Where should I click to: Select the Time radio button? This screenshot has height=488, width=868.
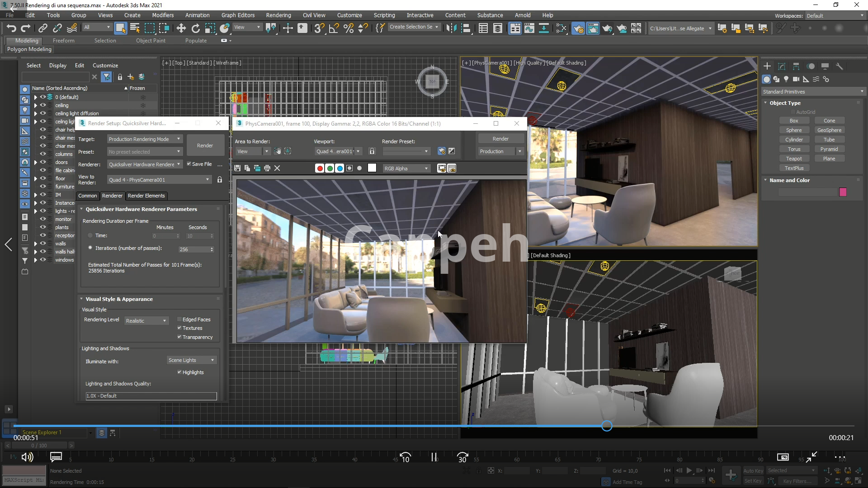click(x=90, y=235)
